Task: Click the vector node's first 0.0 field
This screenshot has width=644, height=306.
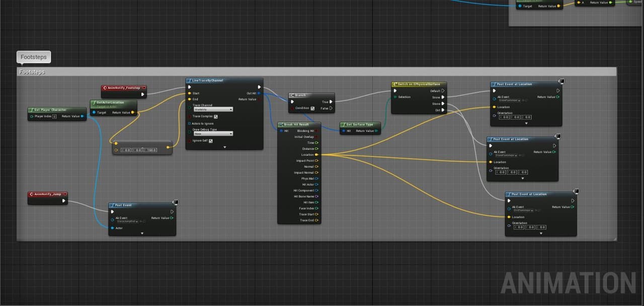Action: click(126, 150)
